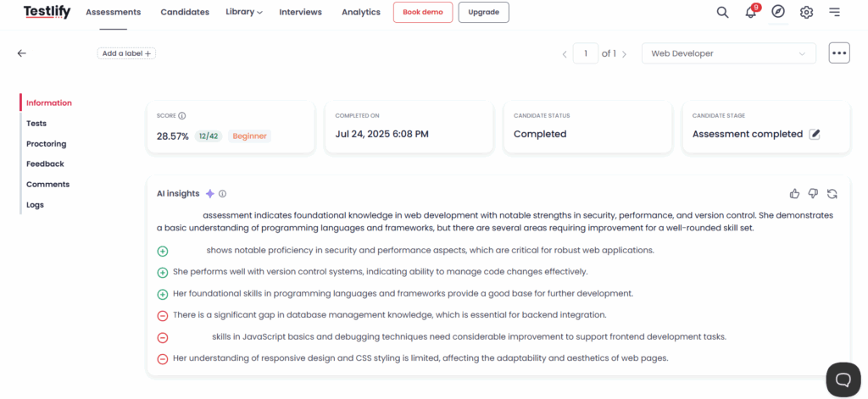The width and height of the screenshot is (868, 399).
Task: Expand the Library dropdown menu
Action: (244, 12)
